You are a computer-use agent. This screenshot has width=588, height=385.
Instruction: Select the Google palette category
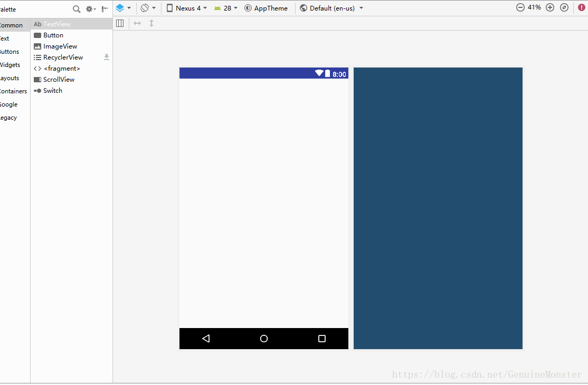(x=15, y=104)
